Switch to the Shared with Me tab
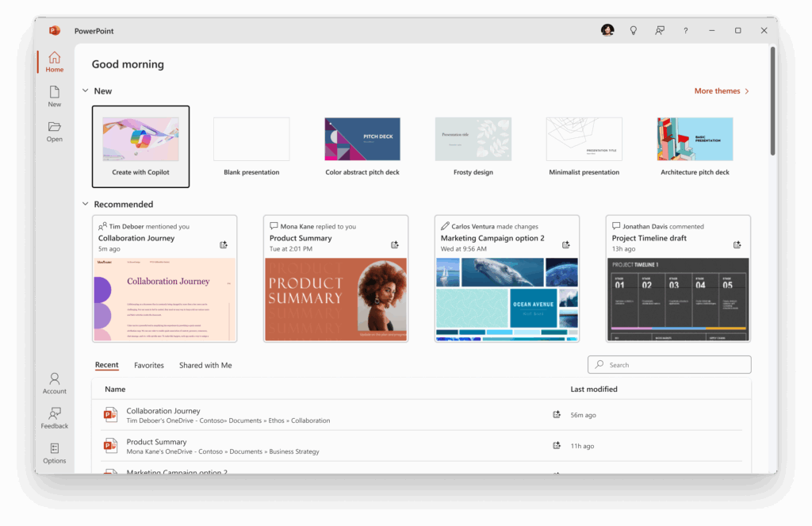 coord(205,366)
